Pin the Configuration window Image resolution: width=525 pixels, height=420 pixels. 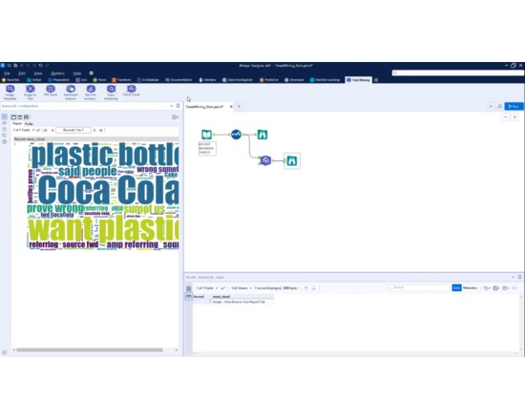178,106
